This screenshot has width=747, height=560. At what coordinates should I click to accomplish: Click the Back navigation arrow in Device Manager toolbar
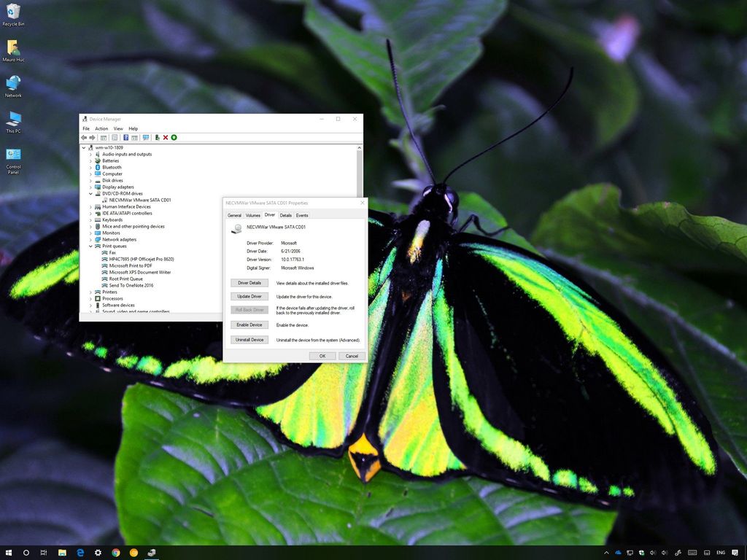click(85, 137)
